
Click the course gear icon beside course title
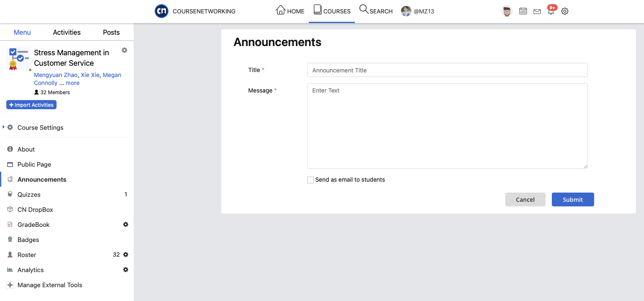point(124,50)
